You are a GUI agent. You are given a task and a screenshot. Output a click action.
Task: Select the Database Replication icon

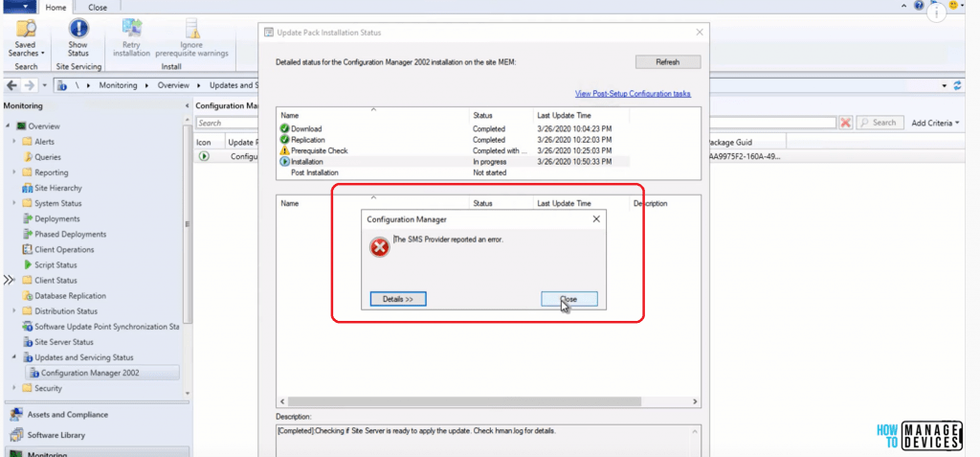(27, 295)
